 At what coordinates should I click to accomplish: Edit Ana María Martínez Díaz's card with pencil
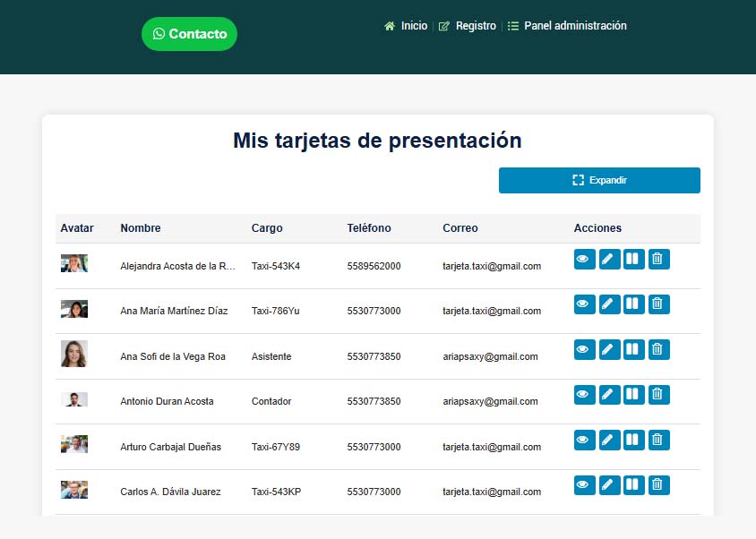point(609,304)
